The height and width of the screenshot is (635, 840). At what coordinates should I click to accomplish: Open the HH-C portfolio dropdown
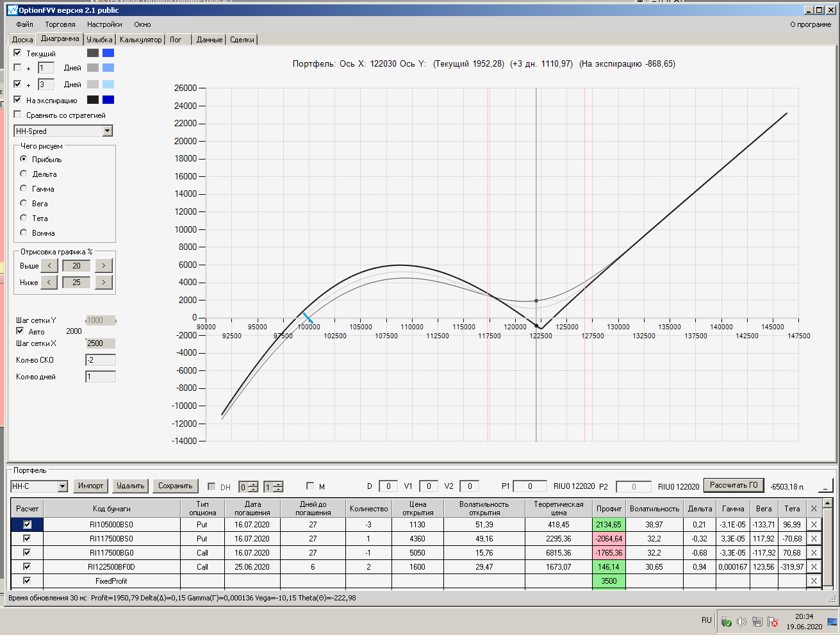(x=62, y=486)
